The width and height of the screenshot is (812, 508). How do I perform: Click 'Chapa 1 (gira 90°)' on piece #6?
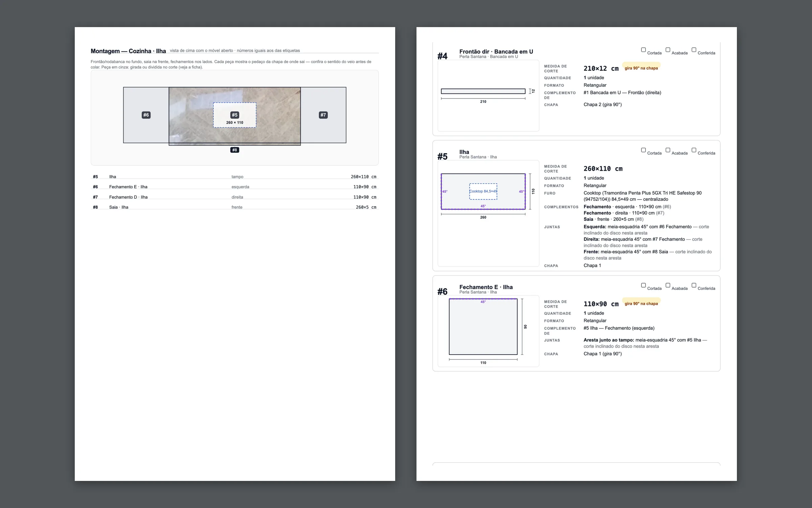(603, 354)
